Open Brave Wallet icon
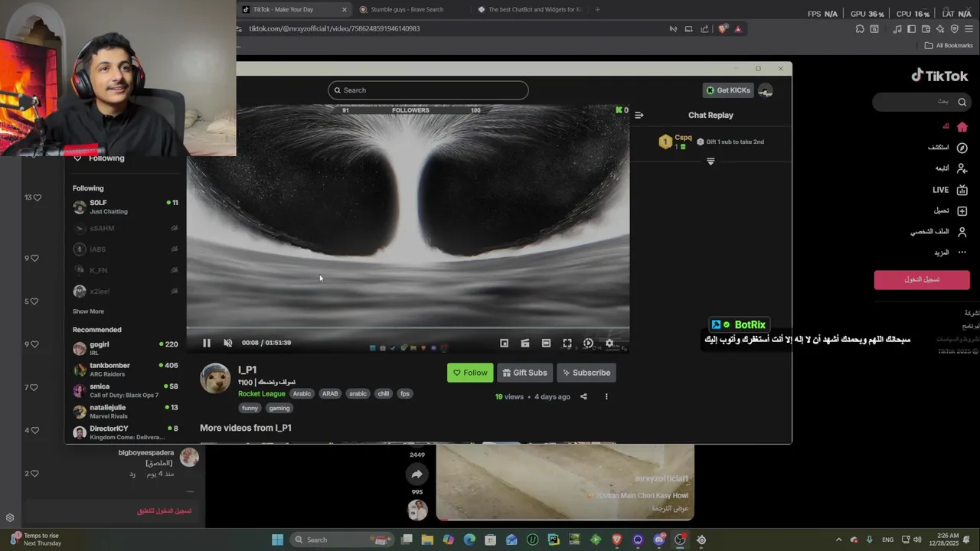This screenshot has width=980, height=551. tap(926, 29)
